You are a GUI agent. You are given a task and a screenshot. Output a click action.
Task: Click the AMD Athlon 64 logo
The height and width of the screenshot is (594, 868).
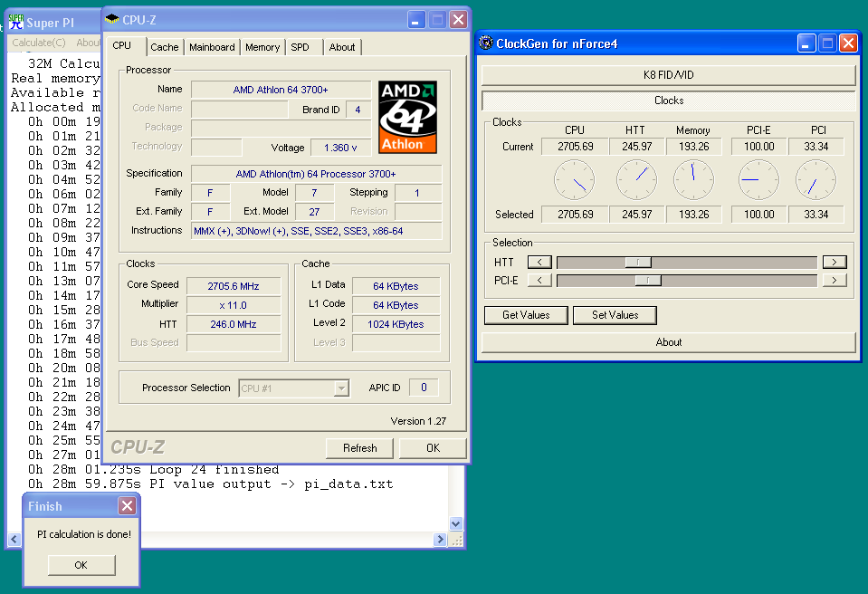click(407, 118)
